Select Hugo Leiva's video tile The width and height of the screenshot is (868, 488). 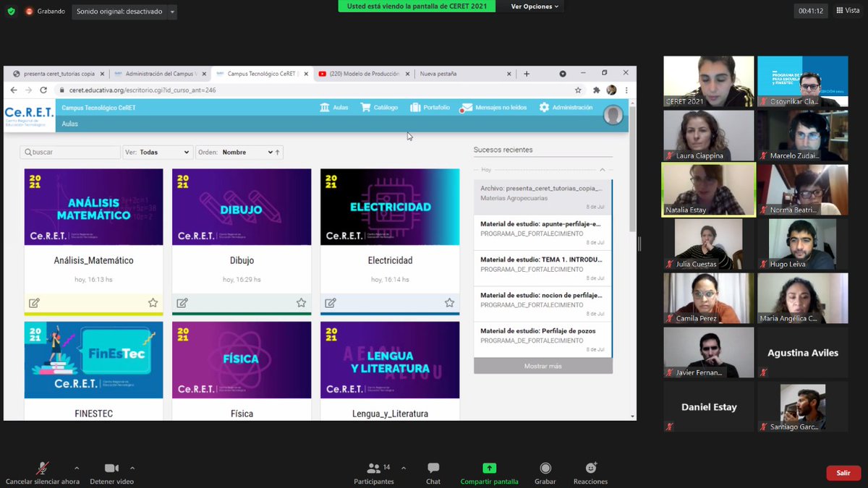[x=802, y=244]
